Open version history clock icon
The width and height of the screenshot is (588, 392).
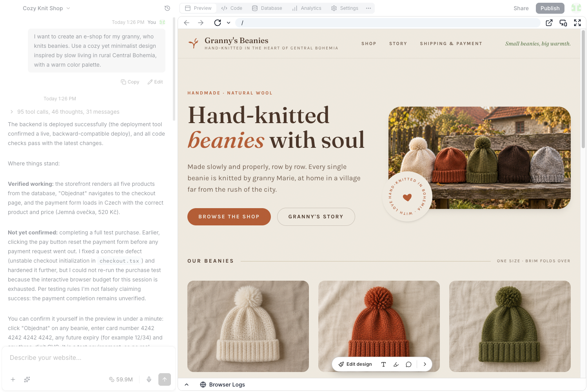(x=167, y=8)
